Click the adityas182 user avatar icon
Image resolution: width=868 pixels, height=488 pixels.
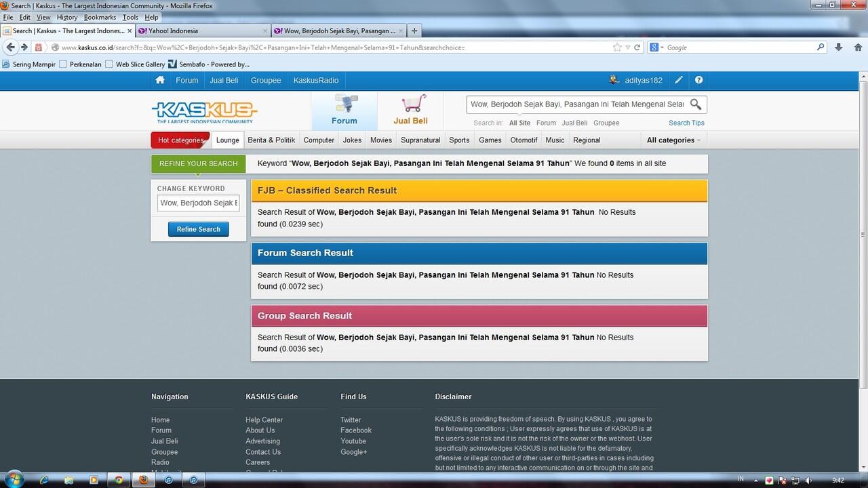(x=614, y=80)
